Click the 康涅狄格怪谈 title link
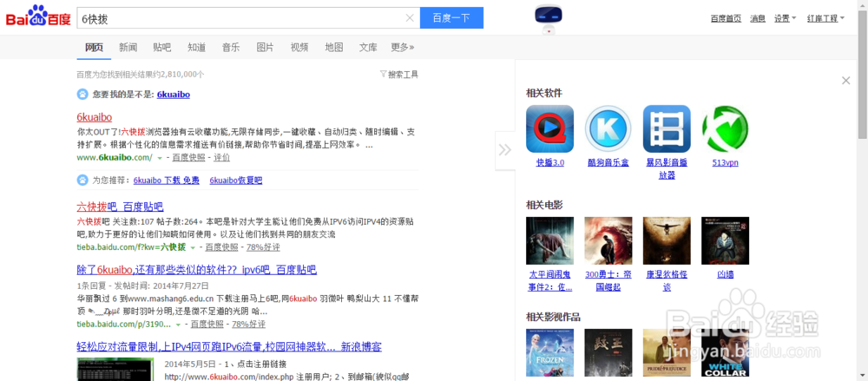Screen dimensions: 868x381 click(667, 281)
